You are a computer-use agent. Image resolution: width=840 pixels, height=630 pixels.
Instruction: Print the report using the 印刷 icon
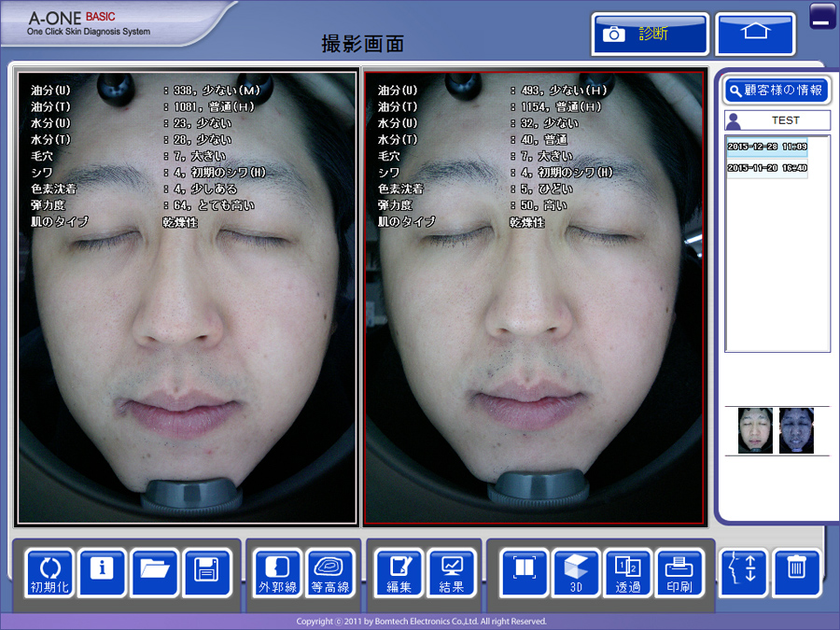coord(681,572)
